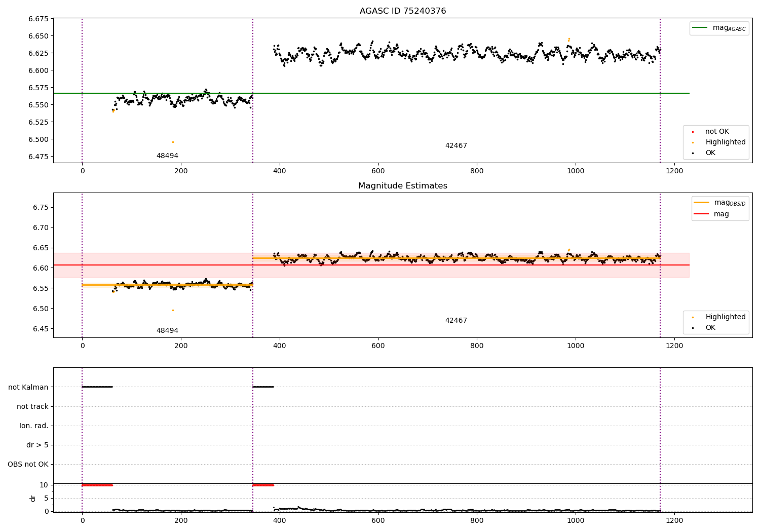Click the first 'not Kalman' black segment
The image size is (760, 532).
click(x=97, y=387)
